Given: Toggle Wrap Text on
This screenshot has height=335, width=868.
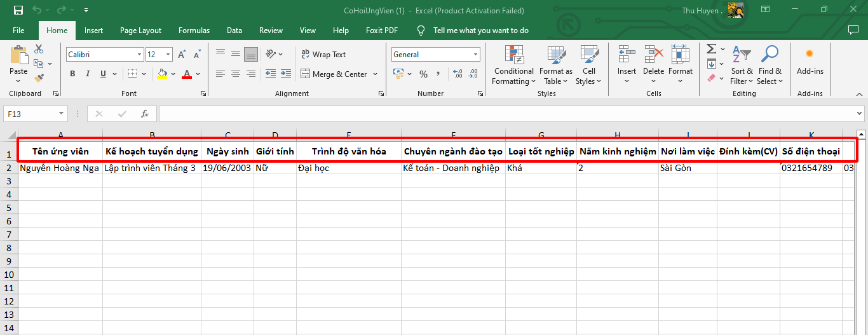Looking at the screenshot, I should coord(323,55).
